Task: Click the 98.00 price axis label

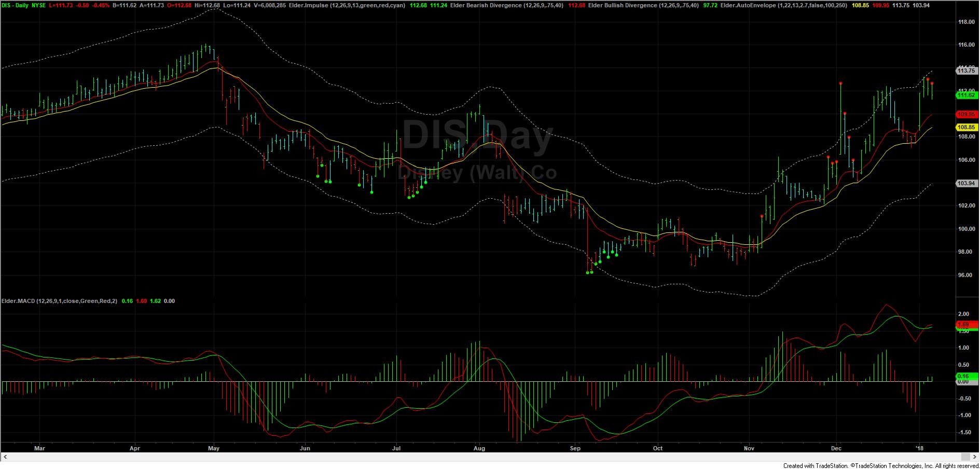Action: pos(966,252)
